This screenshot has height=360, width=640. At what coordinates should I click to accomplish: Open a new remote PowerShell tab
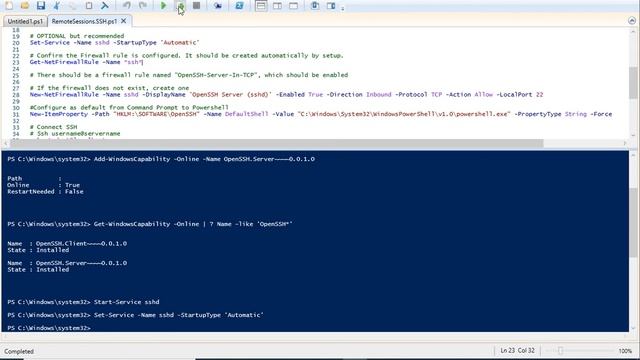[x=218, y=5]
